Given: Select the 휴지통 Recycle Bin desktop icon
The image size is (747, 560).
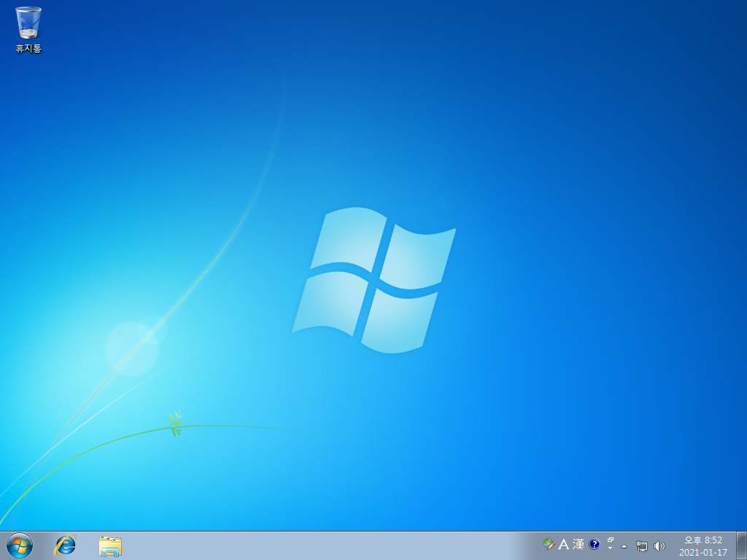Looking at the screenshot, I should pyautogui.click(x=28, y=29).
